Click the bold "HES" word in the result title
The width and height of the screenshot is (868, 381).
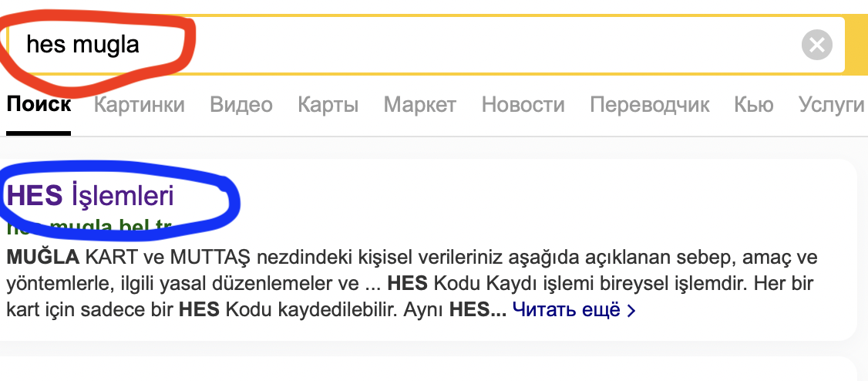point(35,196)
